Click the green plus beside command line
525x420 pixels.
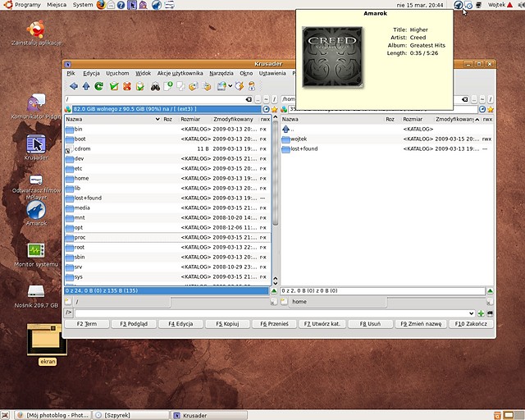pyautogui.click(x=482, y=313)
